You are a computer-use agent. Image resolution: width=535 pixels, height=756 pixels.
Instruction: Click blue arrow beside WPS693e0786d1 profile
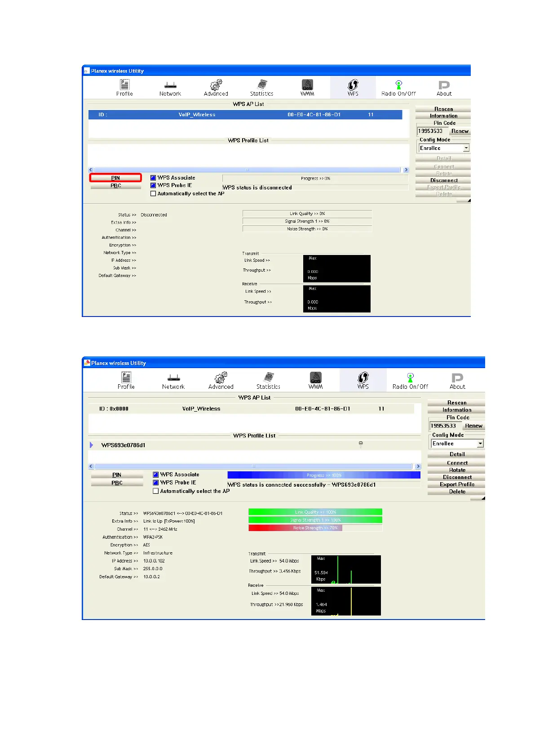tap(91, 445)
